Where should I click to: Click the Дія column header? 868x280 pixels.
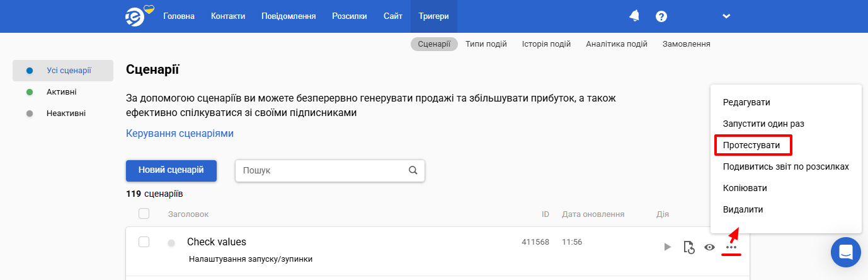(663, 214)
